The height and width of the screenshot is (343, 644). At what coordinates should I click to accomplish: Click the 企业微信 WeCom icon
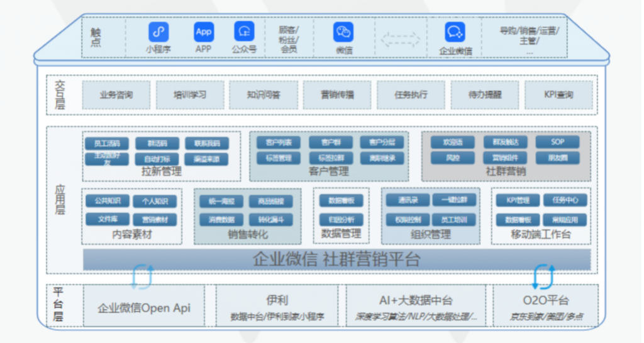[455, 32]
